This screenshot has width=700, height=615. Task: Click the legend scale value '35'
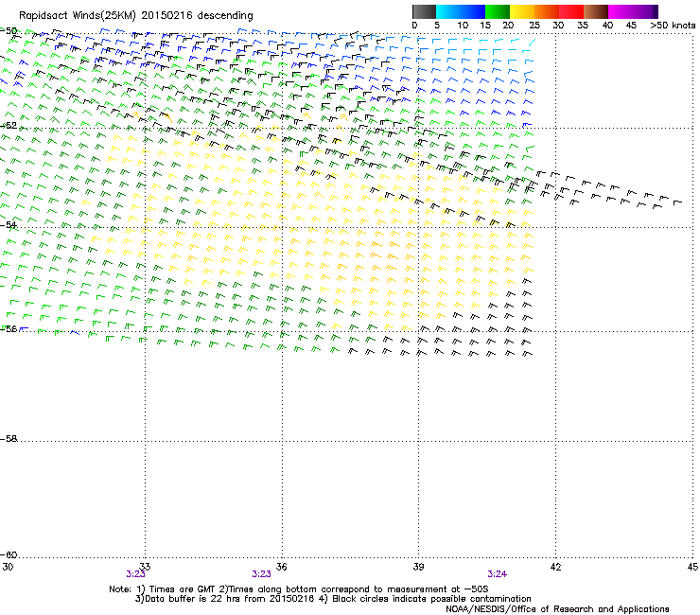[x=583, y=26]
